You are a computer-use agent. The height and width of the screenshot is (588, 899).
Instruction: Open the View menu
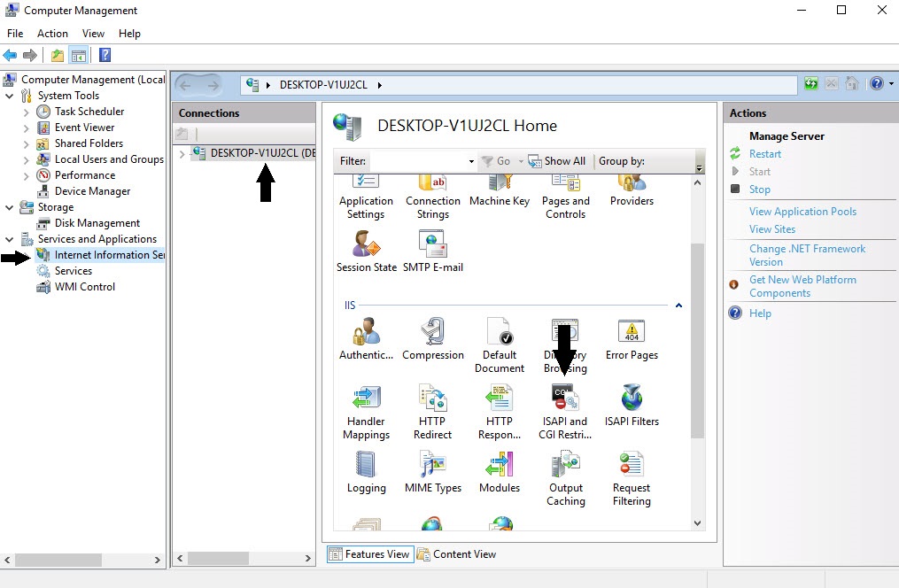coord(93,34)
